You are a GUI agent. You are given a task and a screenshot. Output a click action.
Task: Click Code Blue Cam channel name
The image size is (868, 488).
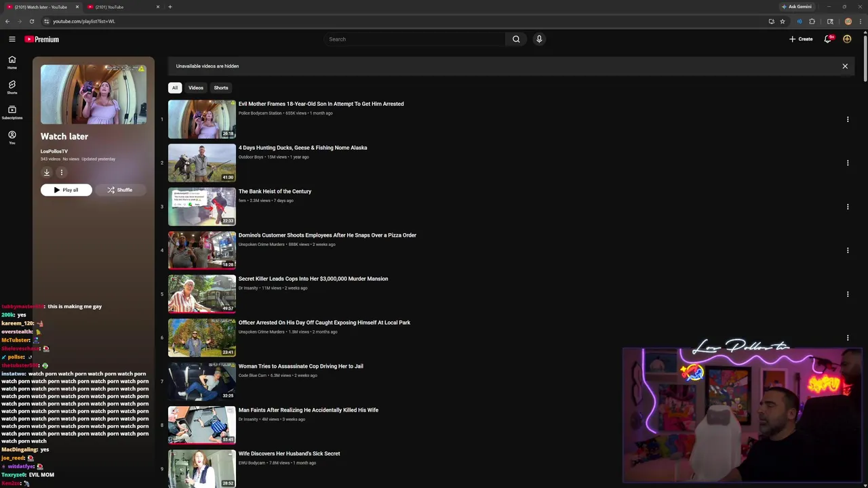(x=252, y=375)
